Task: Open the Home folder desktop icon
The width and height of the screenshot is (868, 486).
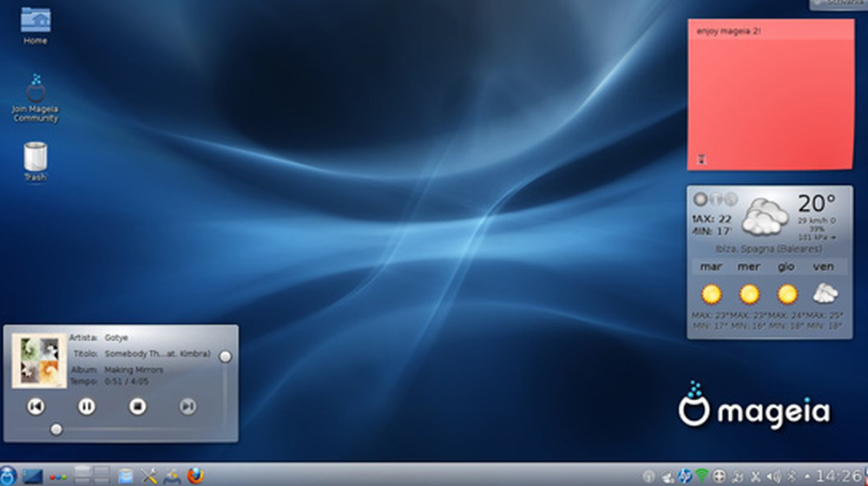Action: point(36,26)
